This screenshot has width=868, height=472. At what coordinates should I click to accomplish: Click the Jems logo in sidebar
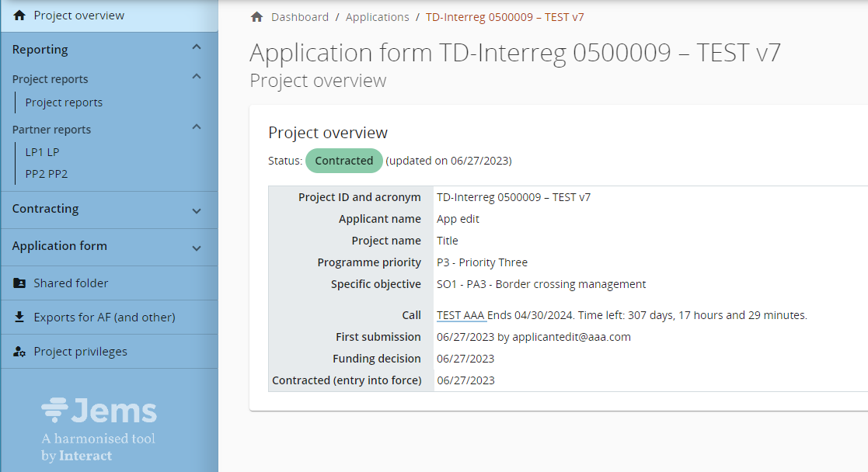pyautogui.click(x=99, y=411)
